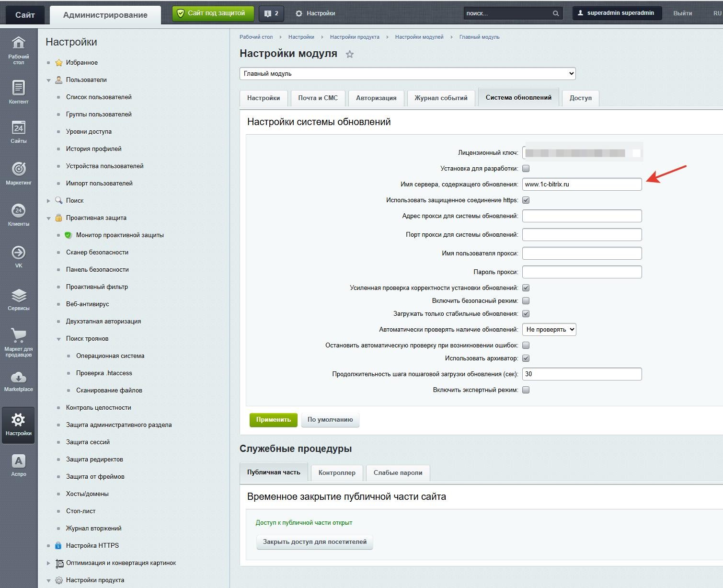Viewport: 723px width, 588px height.
Task: Click the update server name input field
Action: click(x=582, y=184)
